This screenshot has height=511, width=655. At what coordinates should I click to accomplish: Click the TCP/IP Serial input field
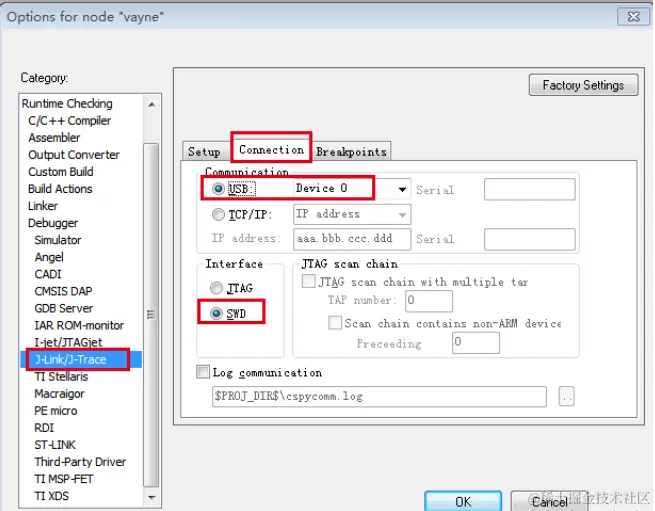point(530,239)
